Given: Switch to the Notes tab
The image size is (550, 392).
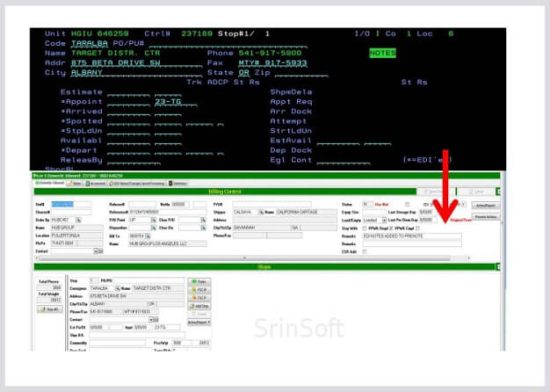Looking at the screenshot, I should pyautogui.click(x=75, y=184).
